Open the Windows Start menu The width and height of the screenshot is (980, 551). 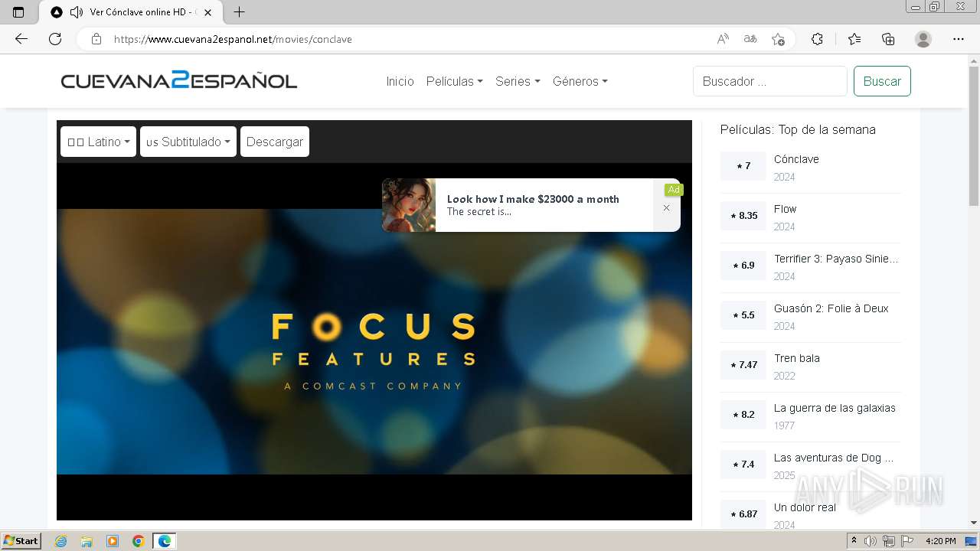pos(21,541)
